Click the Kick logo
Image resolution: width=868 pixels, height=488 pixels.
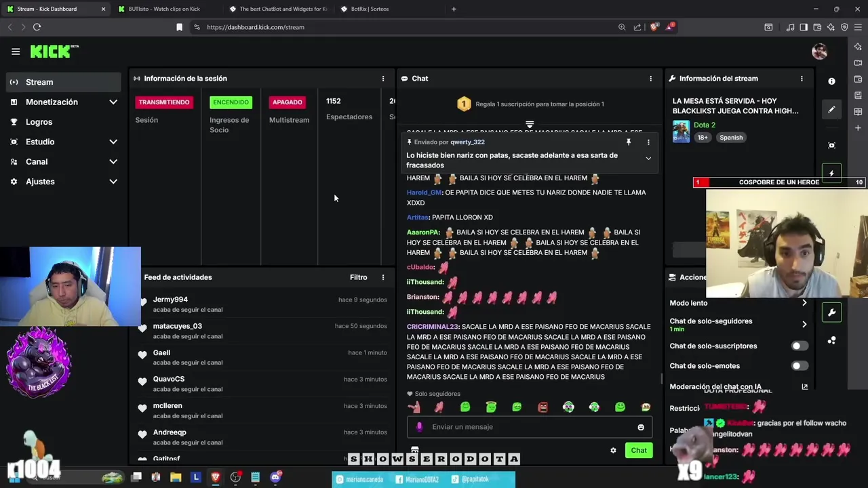coord(54,52)
